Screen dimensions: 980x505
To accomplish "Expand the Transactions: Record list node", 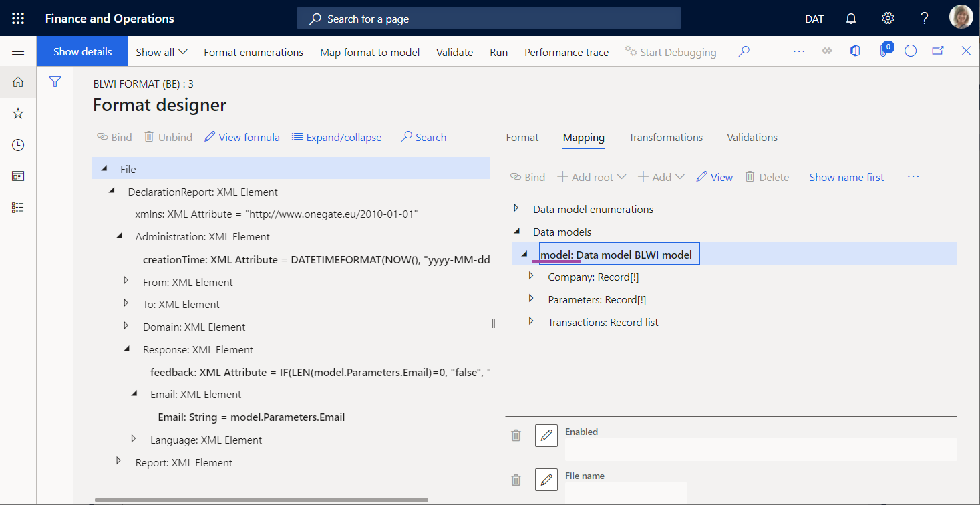I will (x=530, y=321).
